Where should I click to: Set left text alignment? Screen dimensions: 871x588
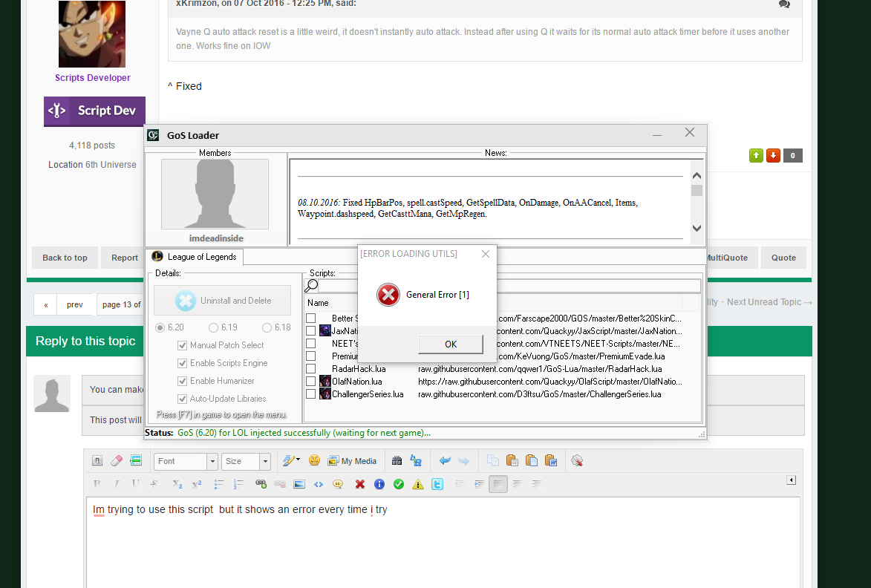click(498, 484)
